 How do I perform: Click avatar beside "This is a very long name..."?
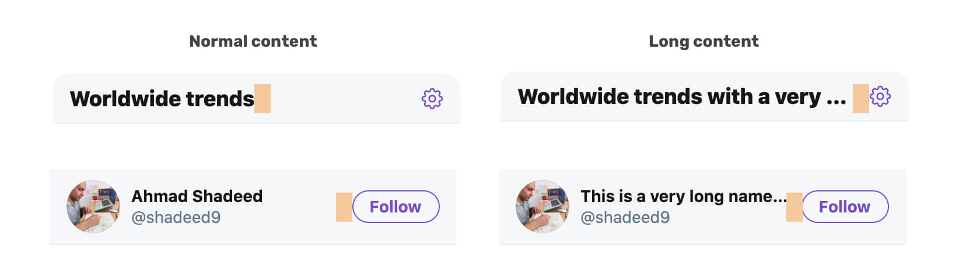(542, 207)
